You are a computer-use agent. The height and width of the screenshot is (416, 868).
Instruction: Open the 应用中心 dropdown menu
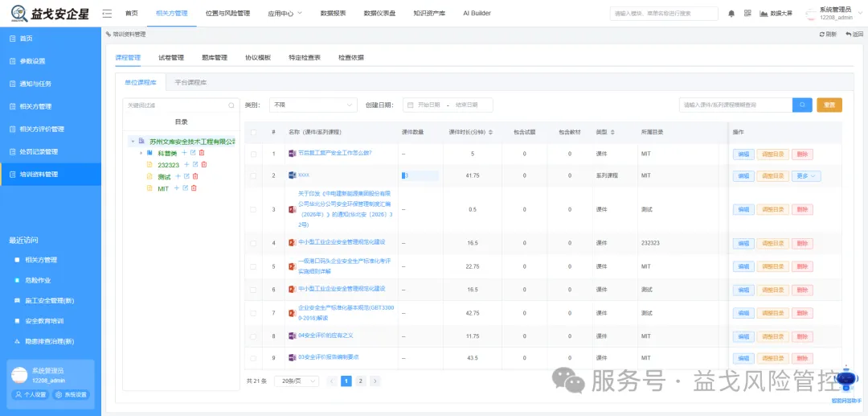coord(285,14)
